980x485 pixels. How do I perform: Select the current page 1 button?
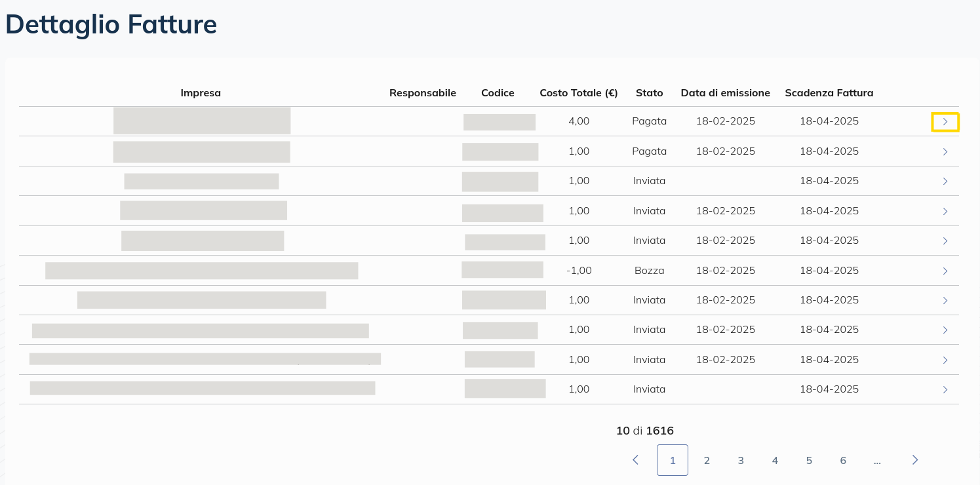(x=673, y=460)
